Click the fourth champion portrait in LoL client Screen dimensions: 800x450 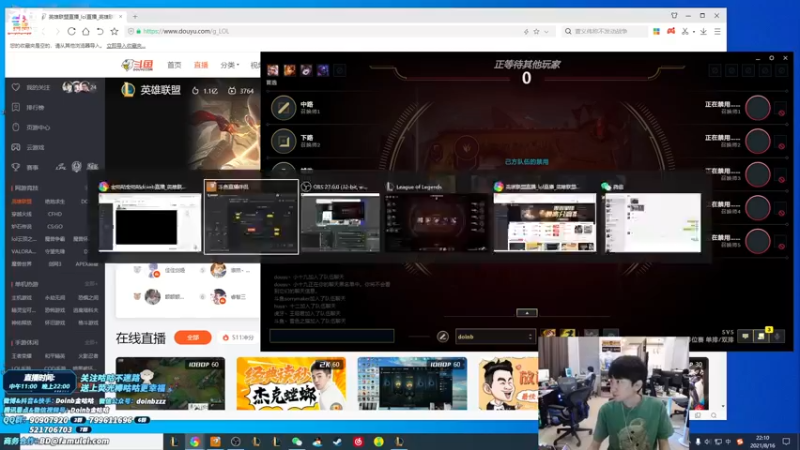pos(322,70)
